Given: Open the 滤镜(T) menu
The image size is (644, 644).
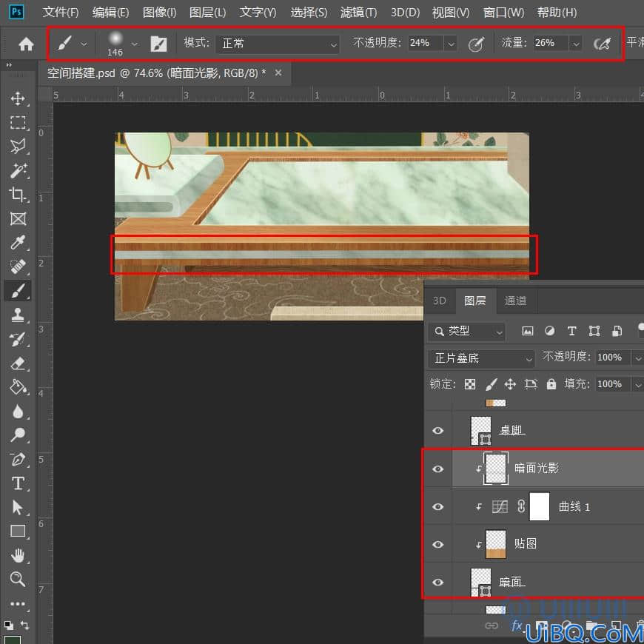Looking at the screenshot, I should [358, 13].
